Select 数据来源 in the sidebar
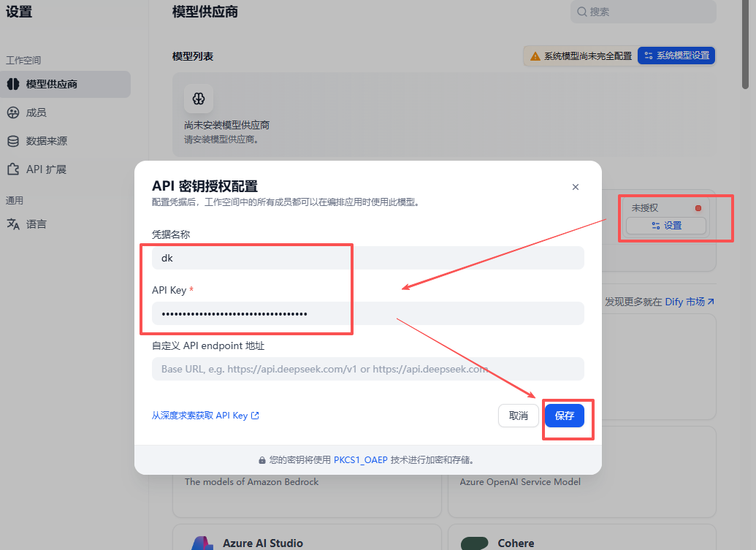This screenshot has width=756, height=550. [47, 141]
